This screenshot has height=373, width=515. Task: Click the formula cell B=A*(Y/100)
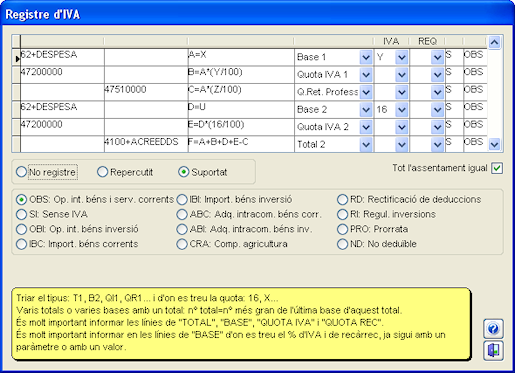pyautogui.click(x=241, y=75)
